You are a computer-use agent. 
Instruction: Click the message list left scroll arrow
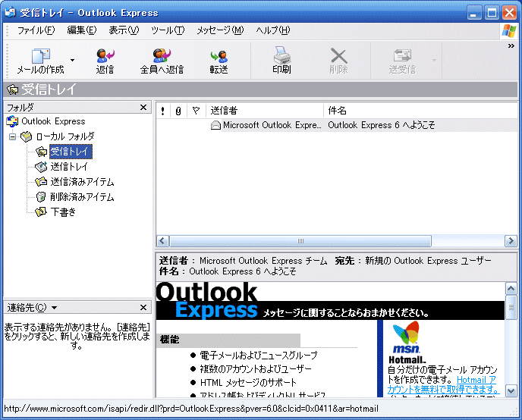pyautogui.click(x=162, y=241)
